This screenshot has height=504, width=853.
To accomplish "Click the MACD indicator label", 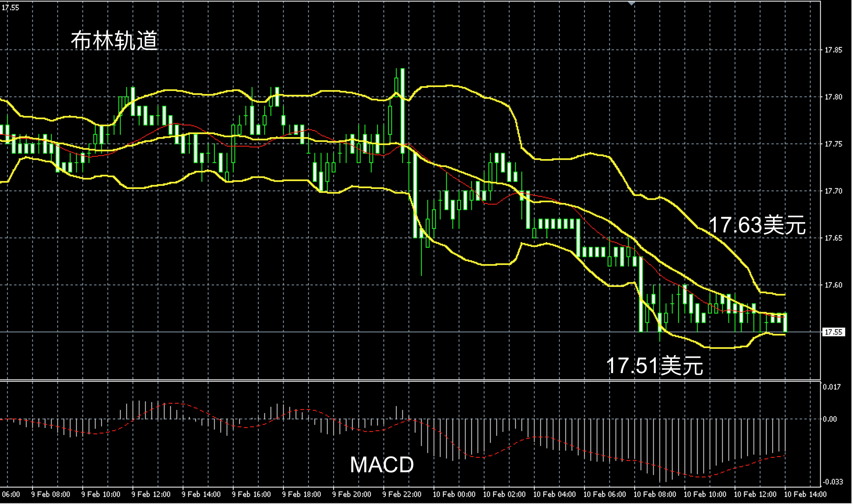I will [382, 465].
